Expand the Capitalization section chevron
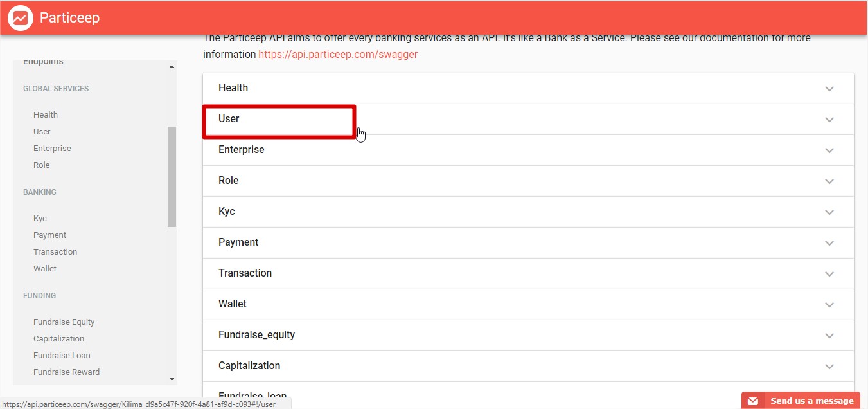The image size is (868, 409). click(829, 367)
